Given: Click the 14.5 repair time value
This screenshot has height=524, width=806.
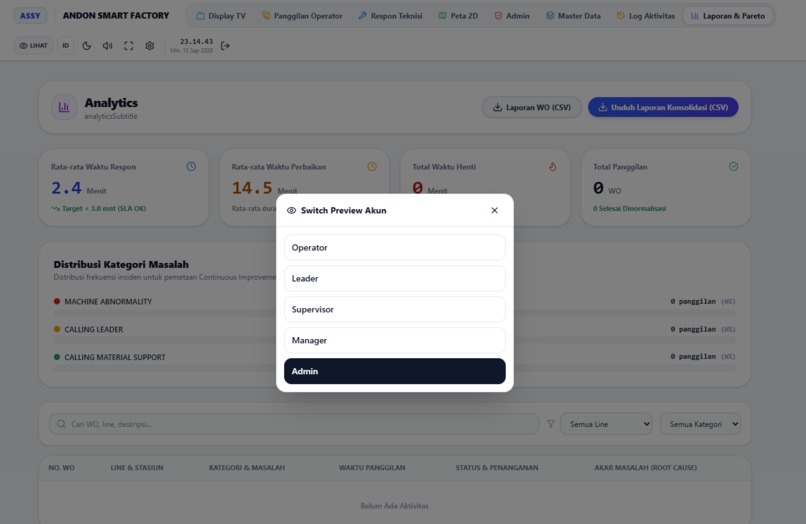Looking at the screenshot, I should 252,188.
